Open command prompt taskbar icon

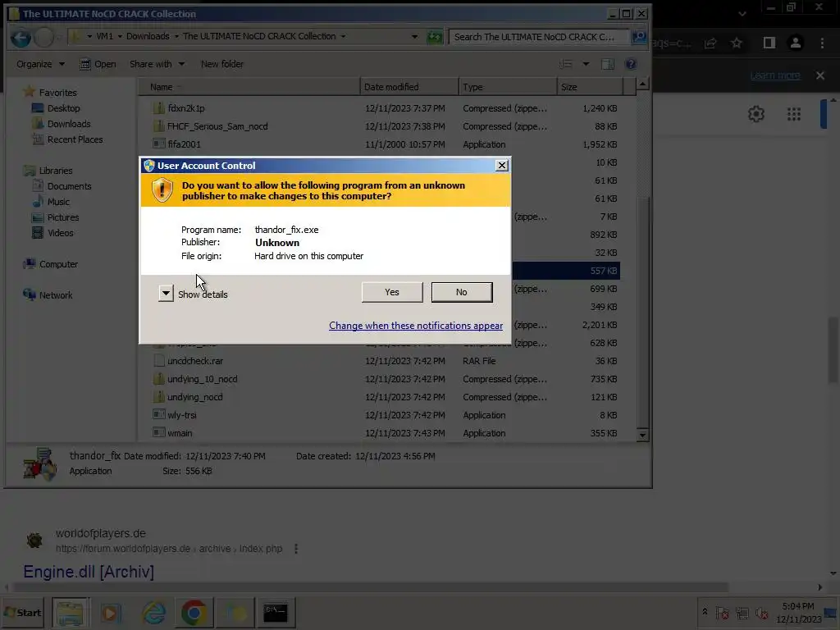click(276, 612)
